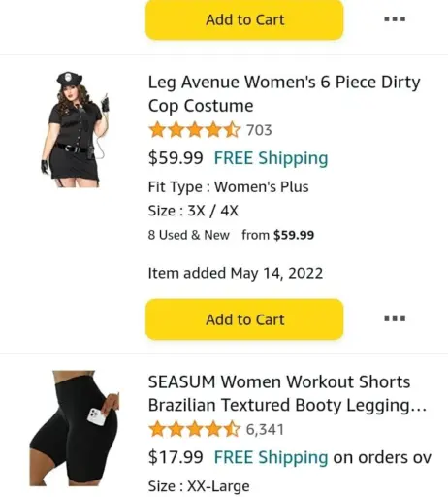The width and height of the screenshot is (448, 497).
Task: Click the Item added May 14, 2022 text
Action: (x=236, y=274)
